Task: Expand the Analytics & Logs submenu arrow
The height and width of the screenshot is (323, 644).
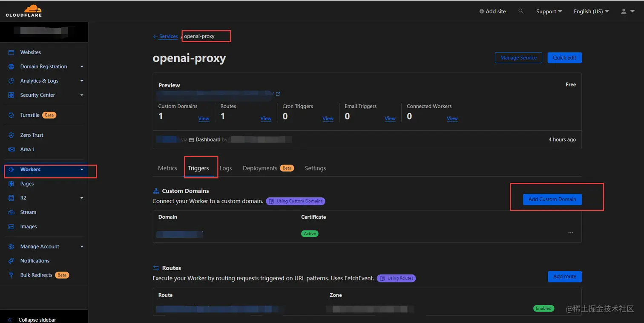Action: (82, 81)
